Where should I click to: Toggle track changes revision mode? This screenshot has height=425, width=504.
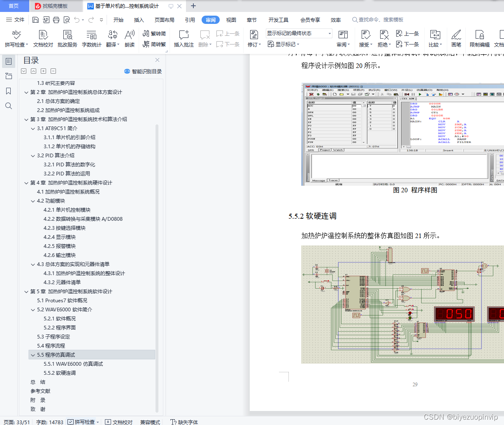254,39
